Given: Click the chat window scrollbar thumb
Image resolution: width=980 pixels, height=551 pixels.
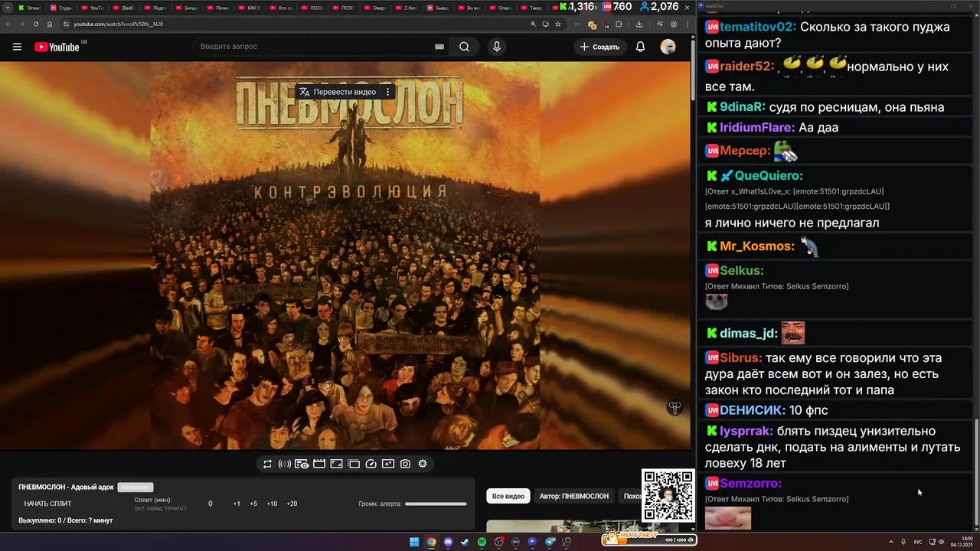Looking at the screenshot, I should (976, 471).
